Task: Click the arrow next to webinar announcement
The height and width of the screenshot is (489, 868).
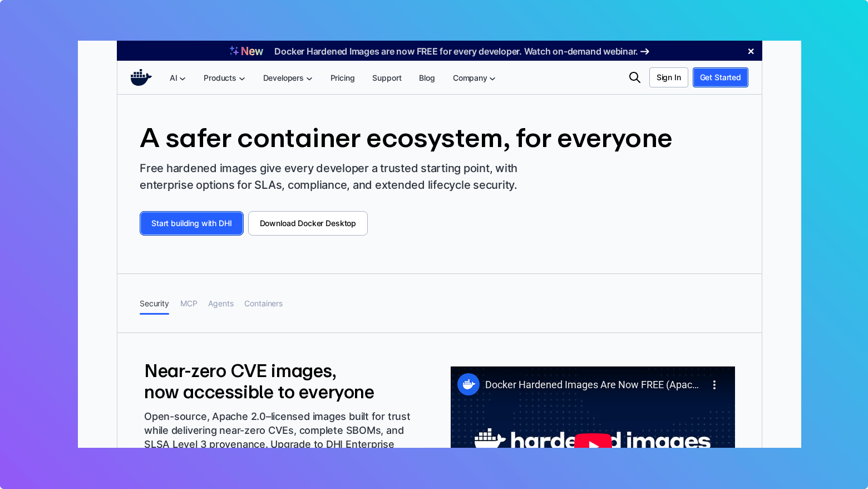Action: 645,51
